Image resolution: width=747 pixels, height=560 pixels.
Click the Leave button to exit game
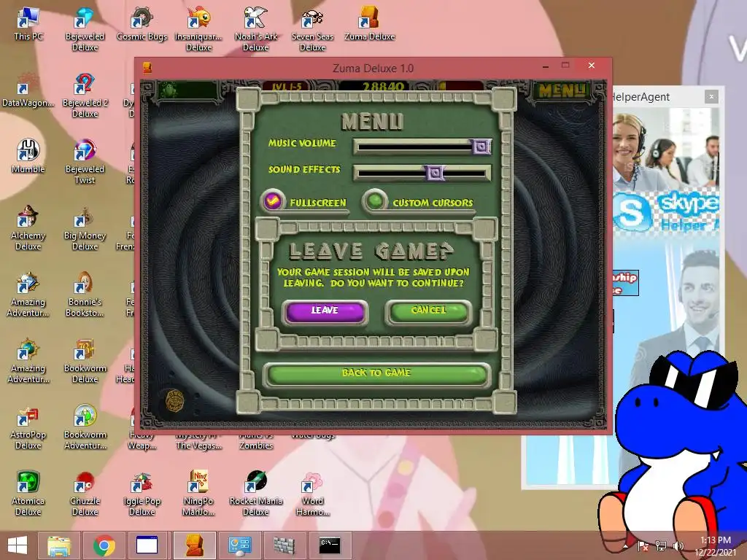[x=325, y=312]
